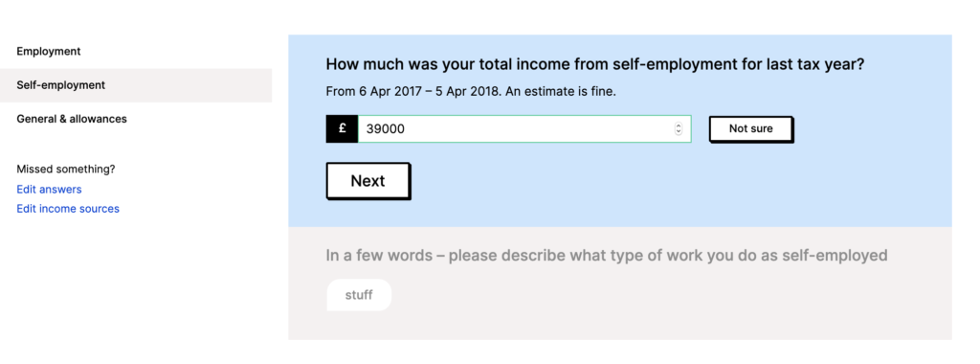The height and width of the screenshot is (364, 980).
Task: Open the Edit income sources link
Action: [68, 209]
